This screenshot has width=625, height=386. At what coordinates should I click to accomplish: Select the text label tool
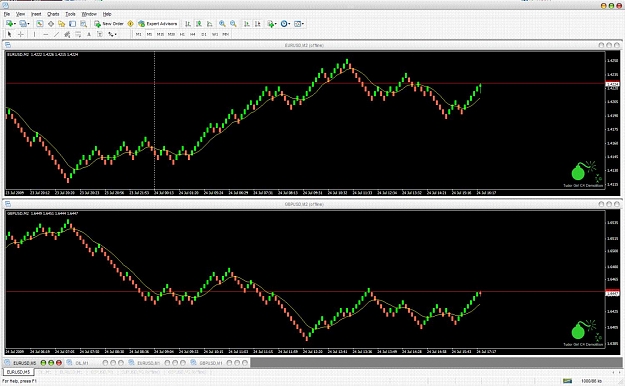coord(100,34)
